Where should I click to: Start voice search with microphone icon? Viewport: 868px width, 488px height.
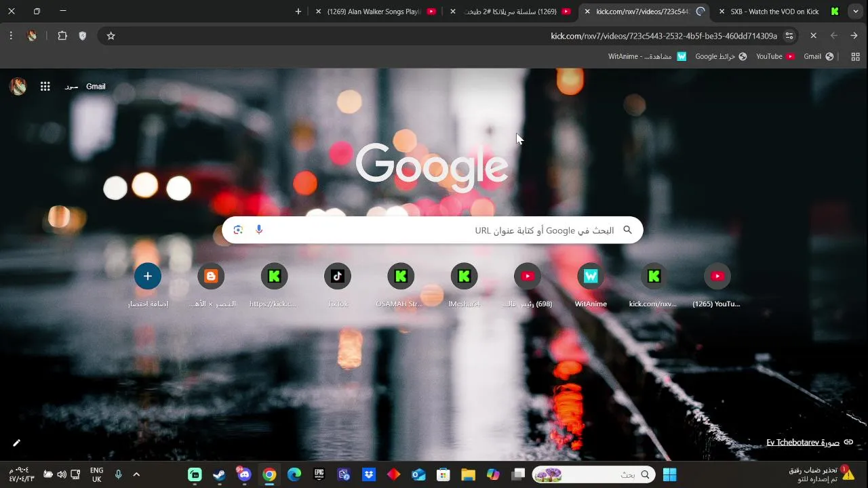(259, 230)
